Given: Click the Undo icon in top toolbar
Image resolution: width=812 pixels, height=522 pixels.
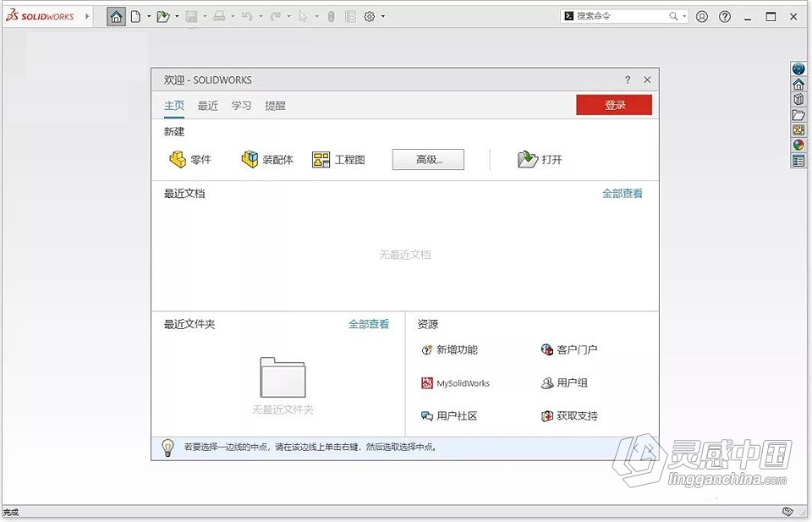Looking at the screenshot, I should click(x=247, y=17).
